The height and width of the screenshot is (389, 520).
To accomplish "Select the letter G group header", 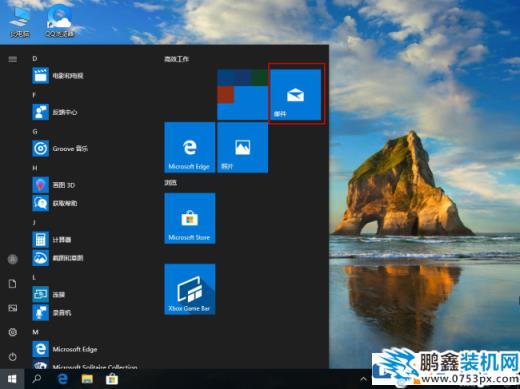I will pyautogui.click(x=35, y=132).
